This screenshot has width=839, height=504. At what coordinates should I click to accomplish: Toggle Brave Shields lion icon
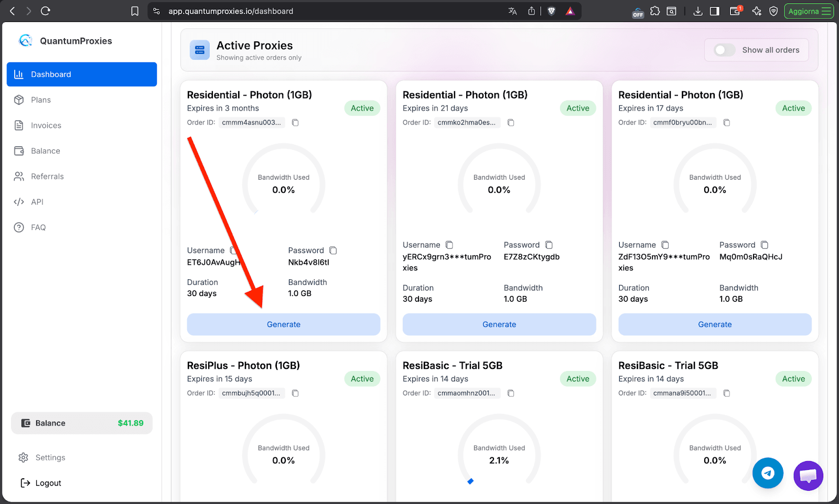(x=551, y=11)
